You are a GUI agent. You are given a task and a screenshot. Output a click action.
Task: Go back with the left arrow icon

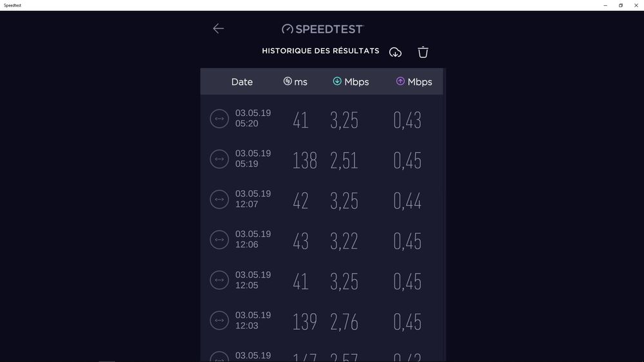[x=218, y=28]
